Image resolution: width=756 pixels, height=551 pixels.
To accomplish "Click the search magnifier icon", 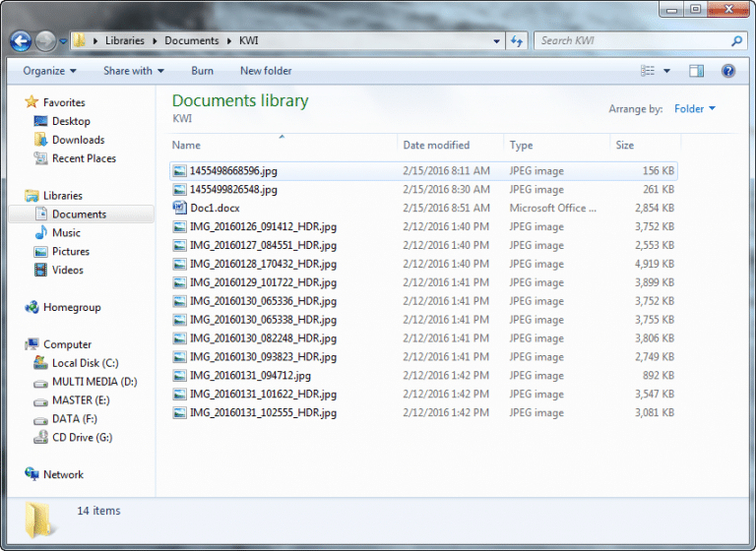I will click(736, 41).
